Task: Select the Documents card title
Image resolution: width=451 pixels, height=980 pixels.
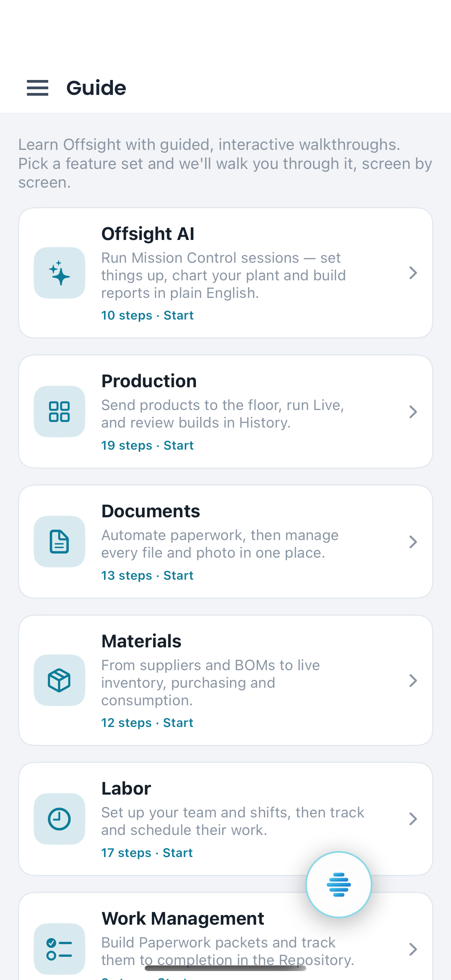Action: (150, 511)
